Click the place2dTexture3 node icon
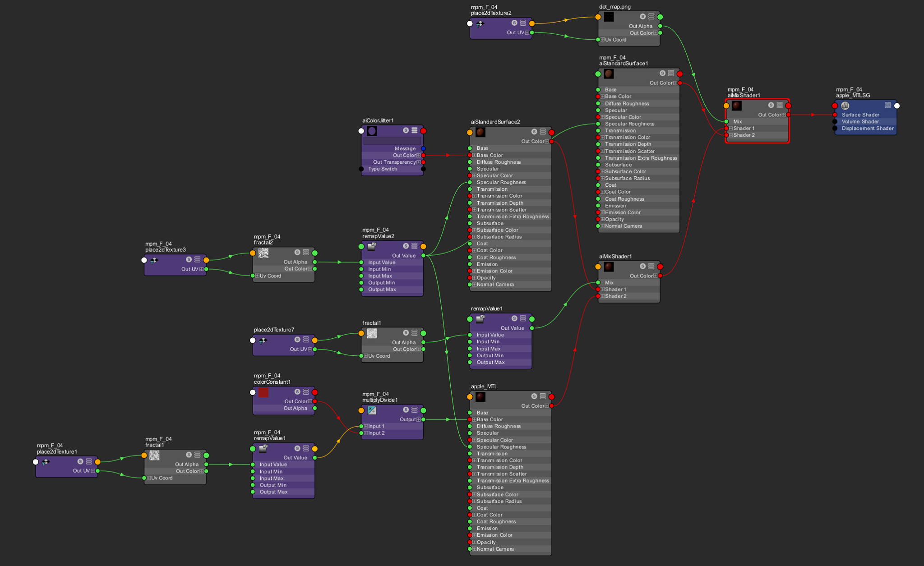Viewport: 924px width, 566px height. click(x=154, y=260)
